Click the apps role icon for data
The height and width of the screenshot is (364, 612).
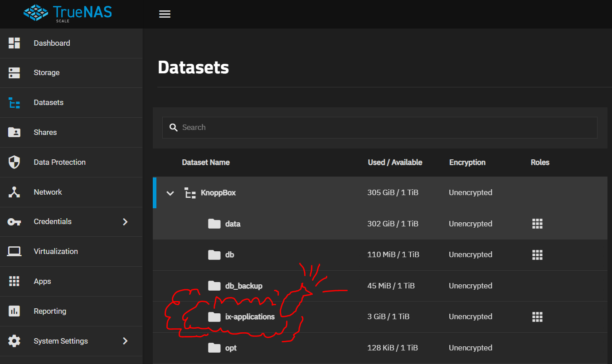pyautogui.click(x=537, y=224)
